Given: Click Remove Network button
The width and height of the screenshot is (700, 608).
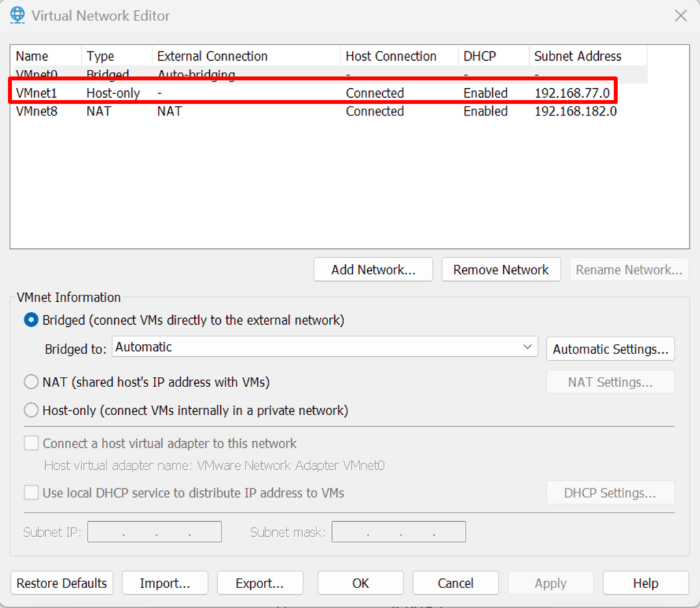Looking at the screenshot, I should point(501,269).
